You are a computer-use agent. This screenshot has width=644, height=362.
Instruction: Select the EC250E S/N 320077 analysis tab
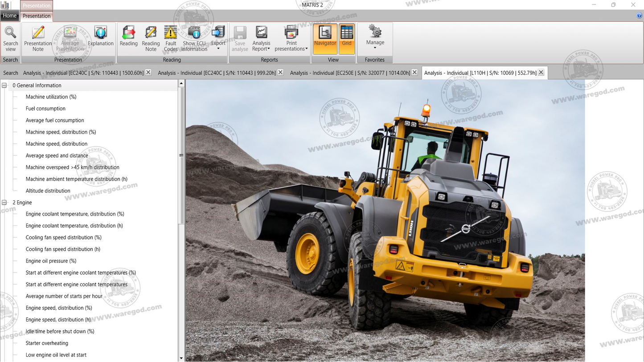pos(349,73)
